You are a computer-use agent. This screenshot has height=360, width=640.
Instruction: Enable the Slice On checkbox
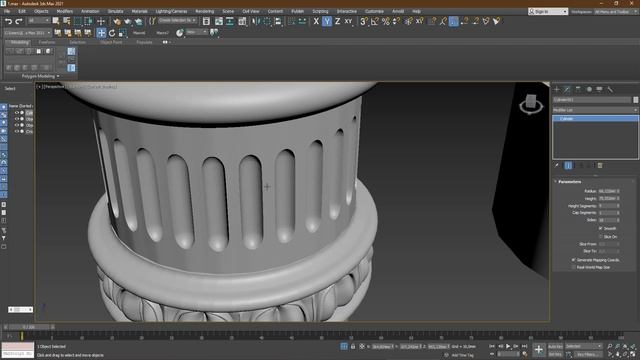pos(601,236)
